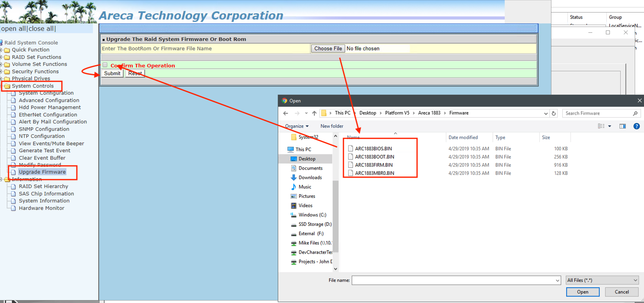Select Desktop in navigation pane
This screenshot has height=303, width=644.
point(307,159)
